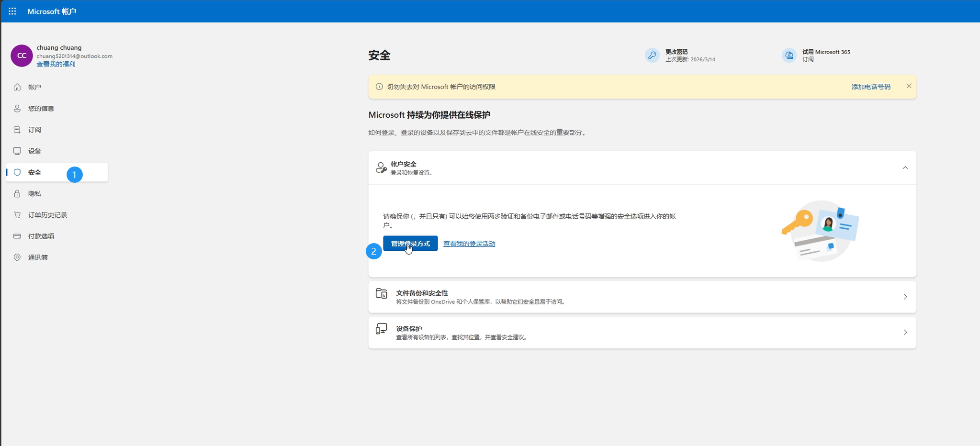Viewport: 980px width, 446px height.
Task: Click the shield icon next to 安全
Action: (x=17, y=172)
